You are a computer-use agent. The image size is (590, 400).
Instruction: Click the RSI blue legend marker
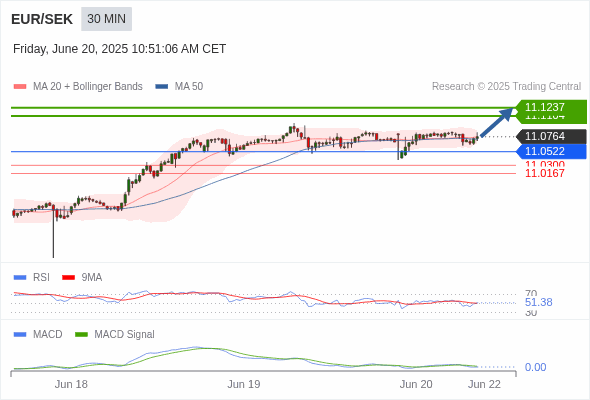pos(20,278)
